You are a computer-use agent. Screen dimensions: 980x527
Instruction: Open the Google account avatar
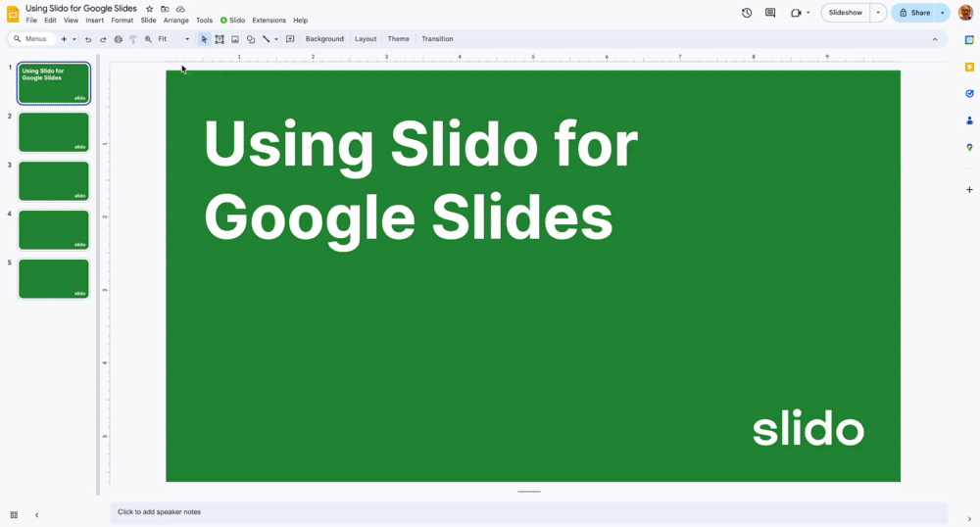point(965,13)
